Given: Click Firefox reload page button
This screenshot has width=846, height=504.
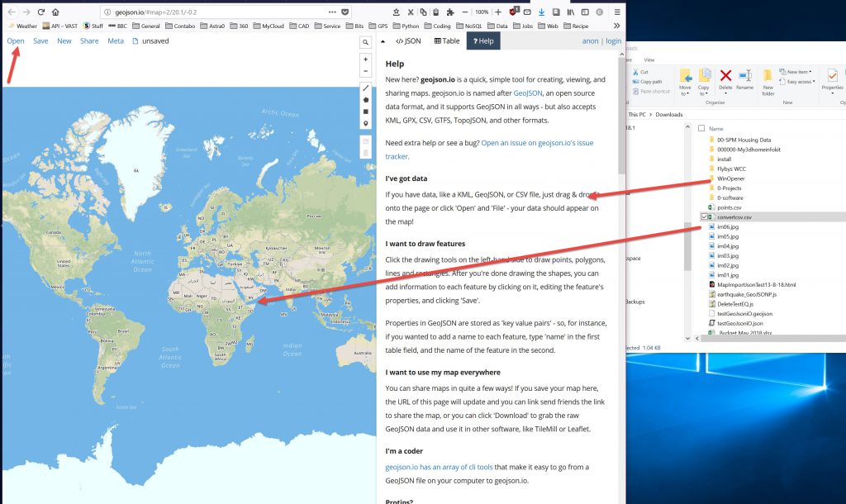Looking at the screenshot, I should point(40,12).
